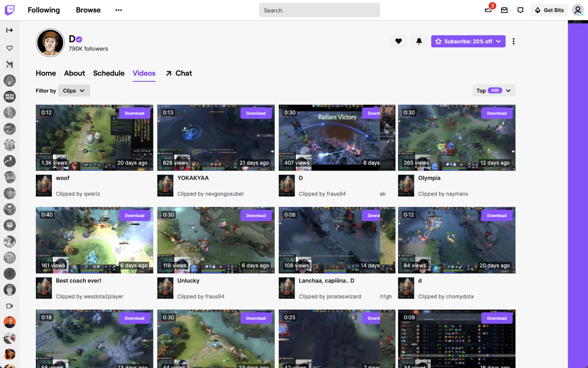Open the Top 30D sort dropdown

[x=493, y=90]
